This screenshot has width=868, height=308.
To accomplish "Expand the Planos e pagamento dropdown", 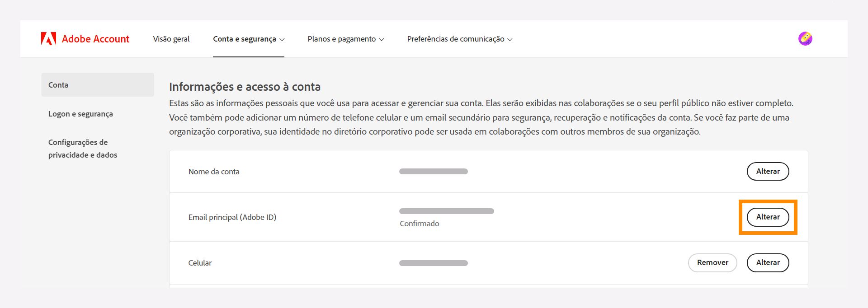I will click(x=345, y=39).
